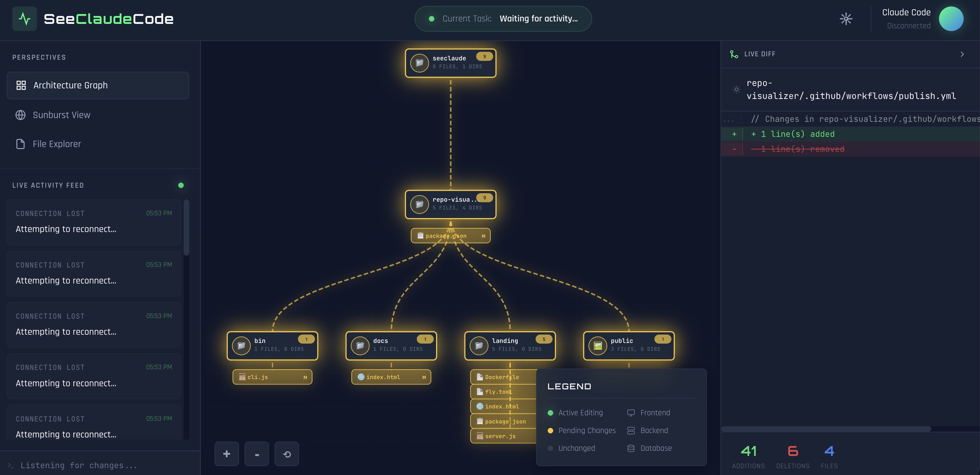This screenshot has width=980, height=475.
Task: Click the Live Diff branch icon
Action: pos(733,54)
